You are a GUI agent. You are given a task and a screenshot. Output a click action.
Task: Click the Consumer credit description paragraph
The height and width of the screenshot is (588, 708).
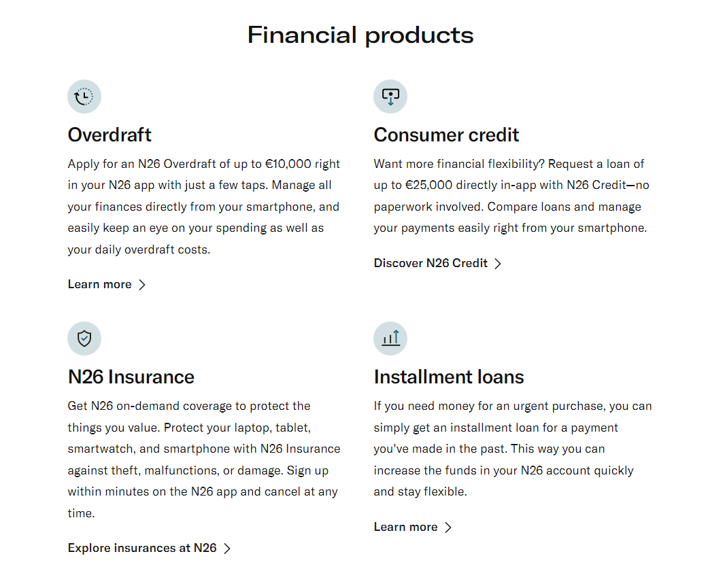(511, 196)
